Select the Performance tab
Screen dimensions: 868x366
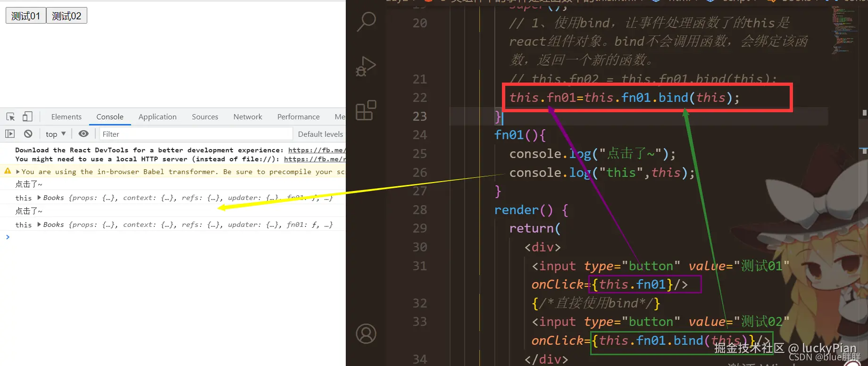pyautogui.click(x=298, y=116)
